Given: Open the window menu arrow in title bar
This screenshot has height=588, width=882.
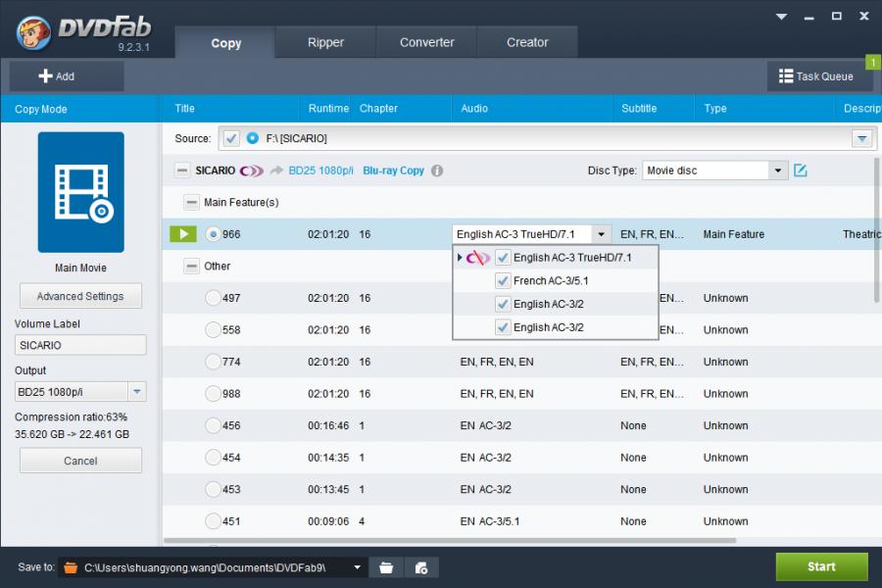Looking at the screenshot, I should (781, 17).
